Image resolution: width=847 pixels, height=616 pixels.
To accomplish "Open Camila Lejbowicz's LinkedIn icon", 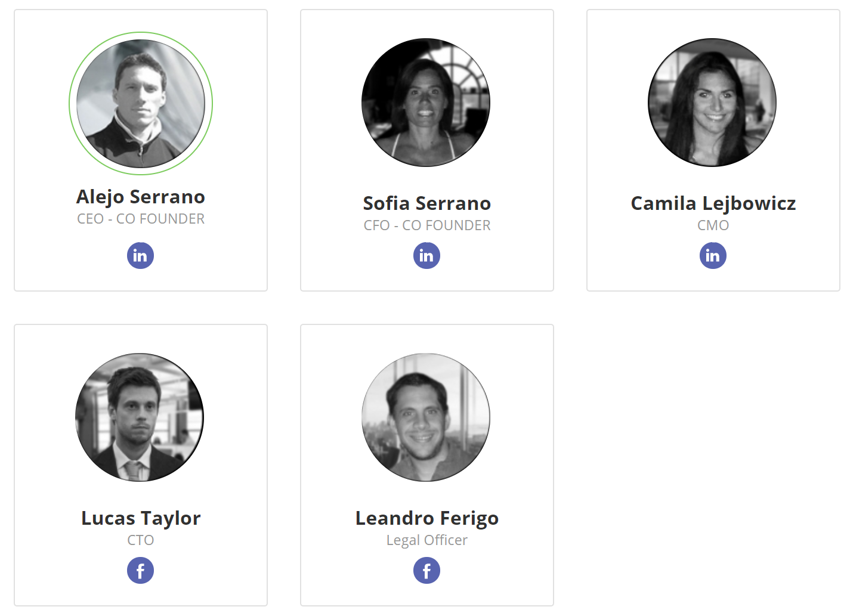I will [713, 256].
